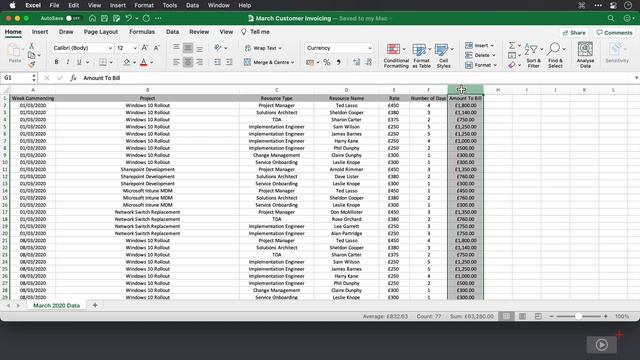Switch to Page Layout view in status bar
640x360 pixels.
[522, 316]
